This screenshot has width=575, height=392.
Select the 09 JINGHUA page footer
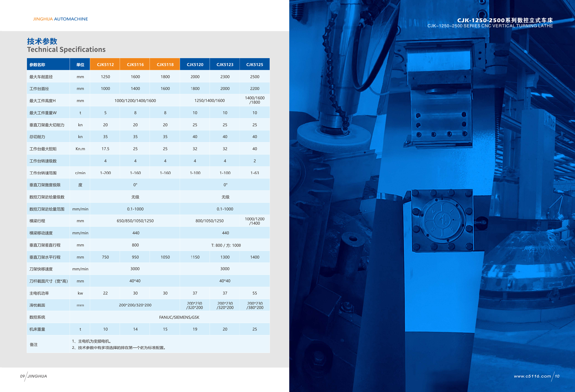tap(34, 376)
